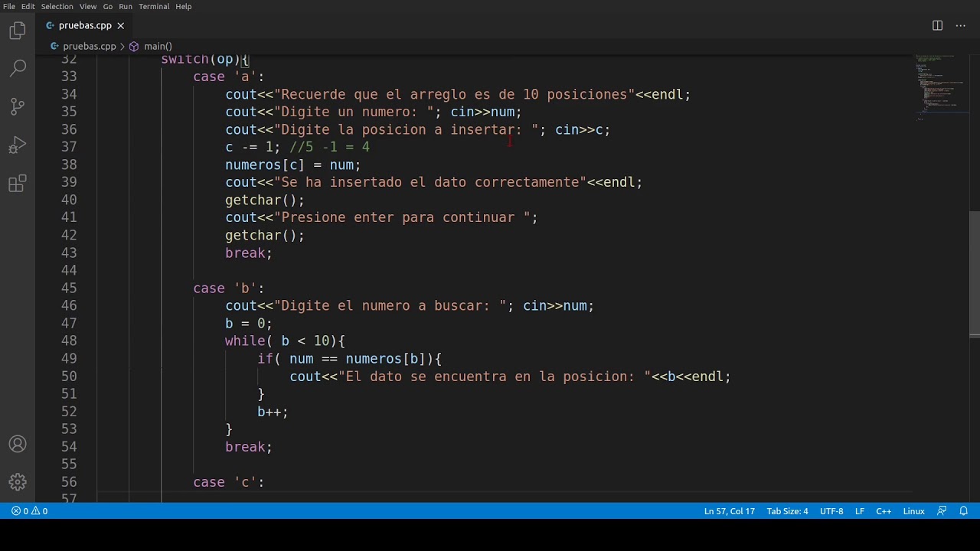Open the Terminal menu

point(154,6)
